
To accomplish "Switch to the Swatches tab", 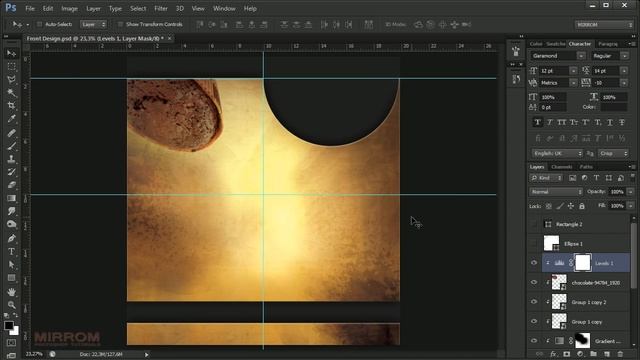I will 556,44.
